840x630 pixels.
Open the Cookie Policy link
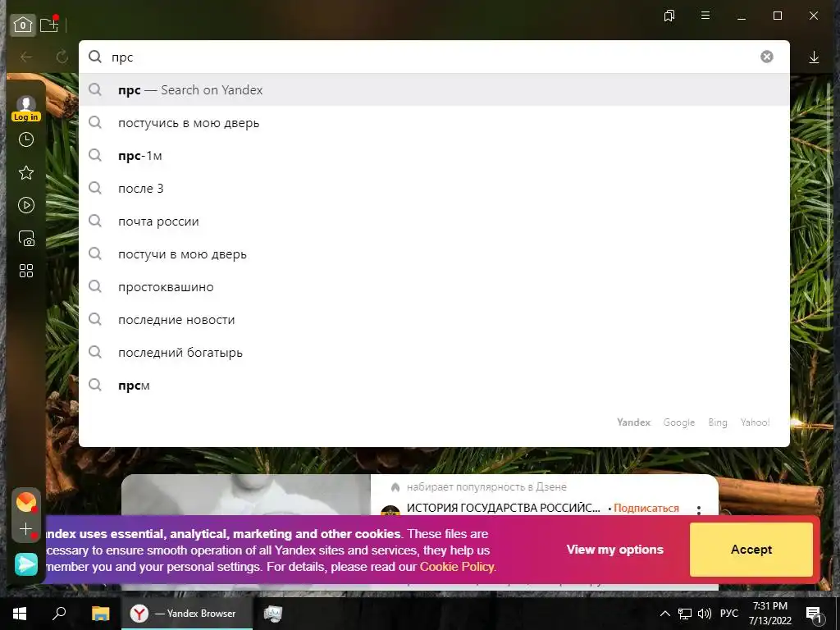pyautogui.click(x=456, y=567)
